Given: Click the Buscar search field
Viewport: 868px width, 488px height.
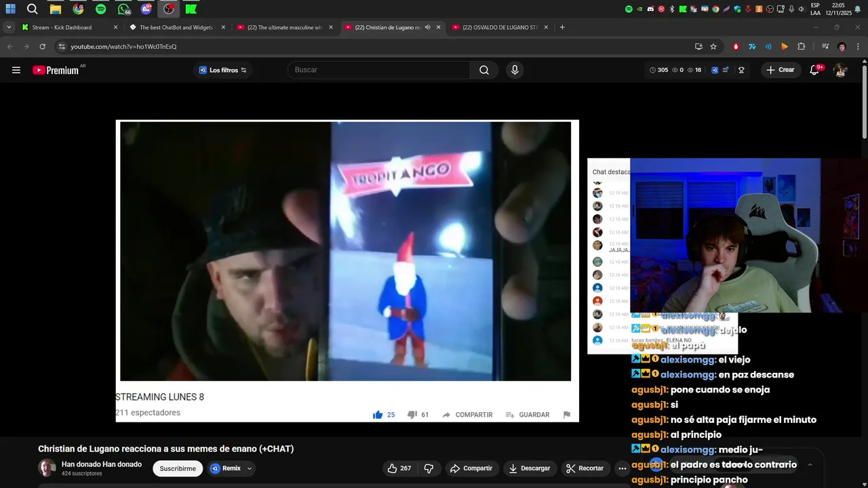Looking at the screenshot, I should (380, 70).
